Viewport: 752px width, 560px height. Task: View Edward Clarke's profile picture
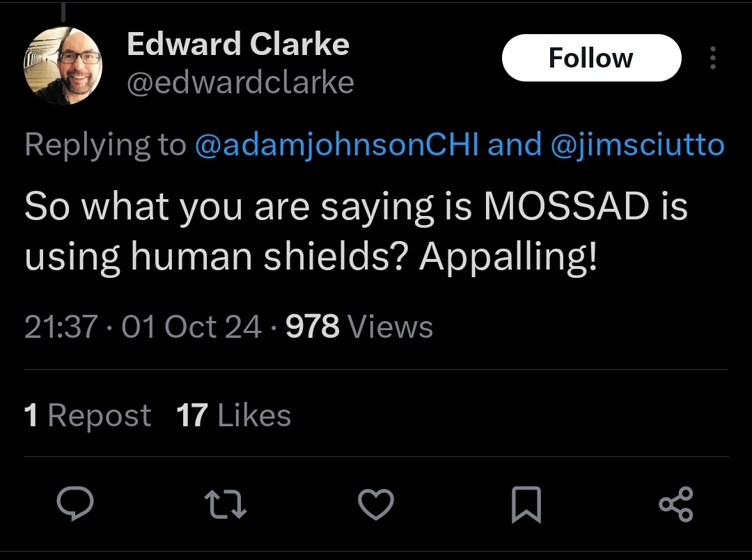63,65
